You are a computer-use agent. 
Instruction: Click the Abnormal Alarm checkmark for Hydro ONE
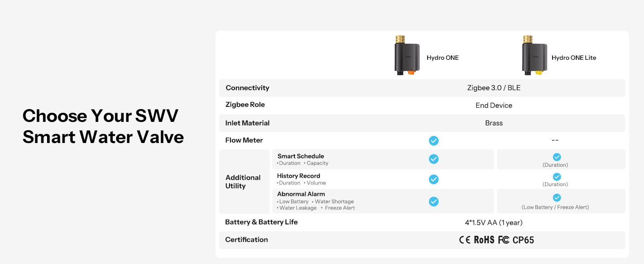coord(434,202)
